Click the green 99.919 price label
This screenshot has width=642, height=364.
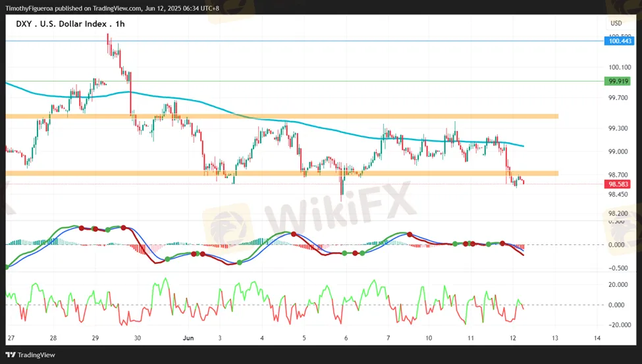click(620, 81)
